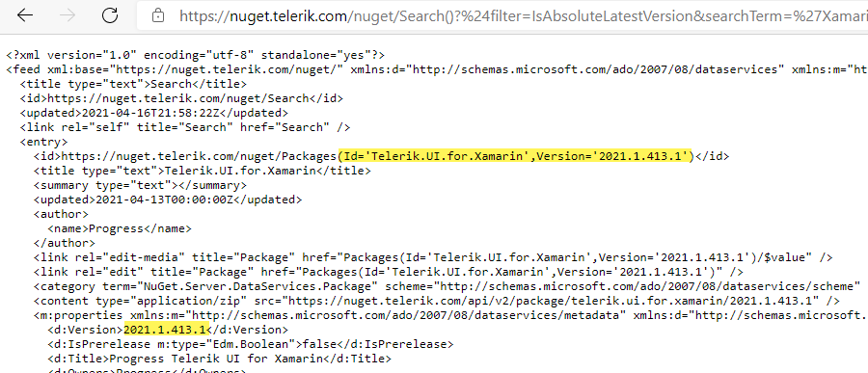Click the feed id nuget/Search URL
The image size is (868, 373).
178,98
